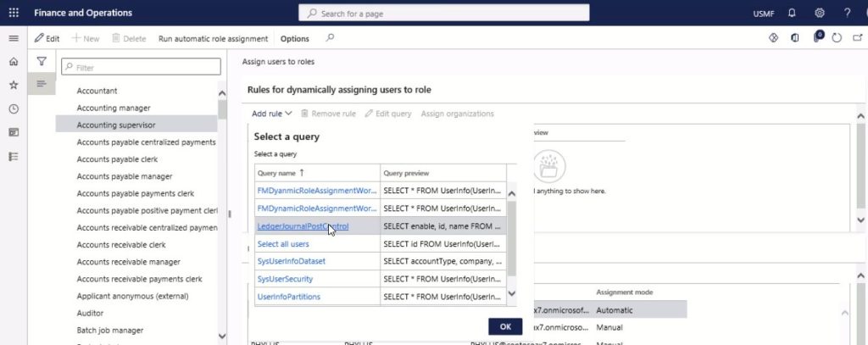Click the Filter input field
Screen dimensions: 868x345
(x=142, y=67)
